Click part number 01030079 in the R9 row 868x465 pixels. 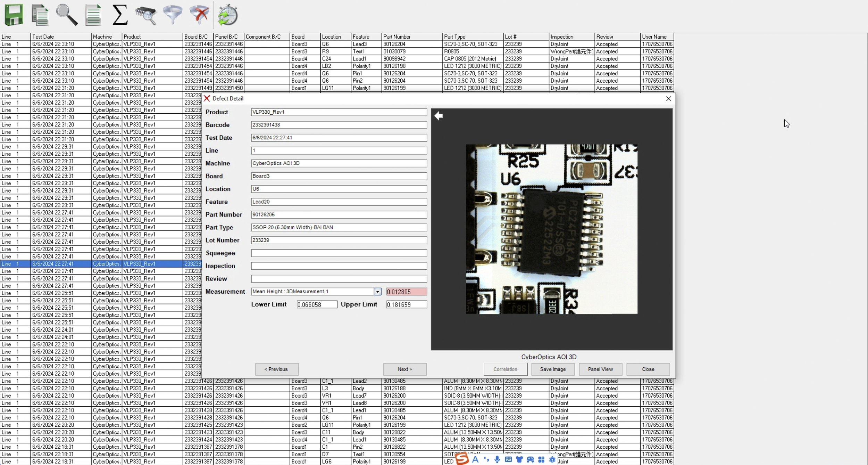[x=412, y=51]
